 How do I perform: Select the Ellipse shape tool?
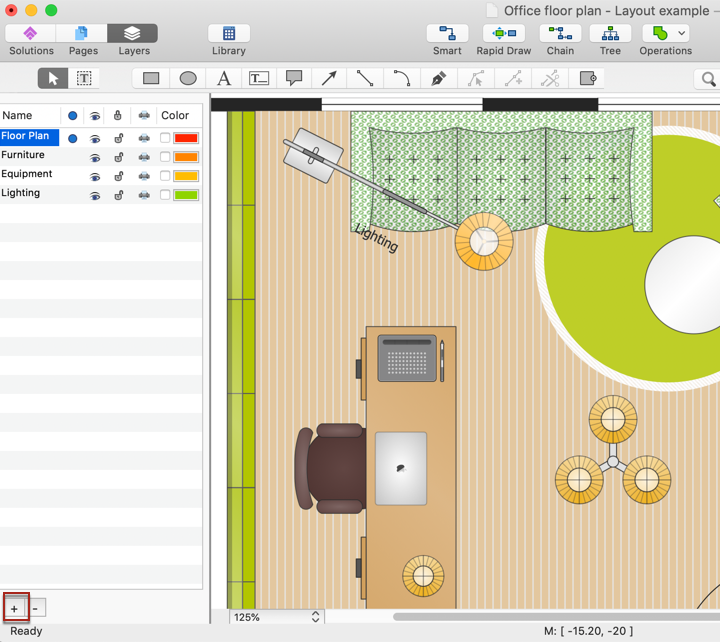click(x=188, y=78)
